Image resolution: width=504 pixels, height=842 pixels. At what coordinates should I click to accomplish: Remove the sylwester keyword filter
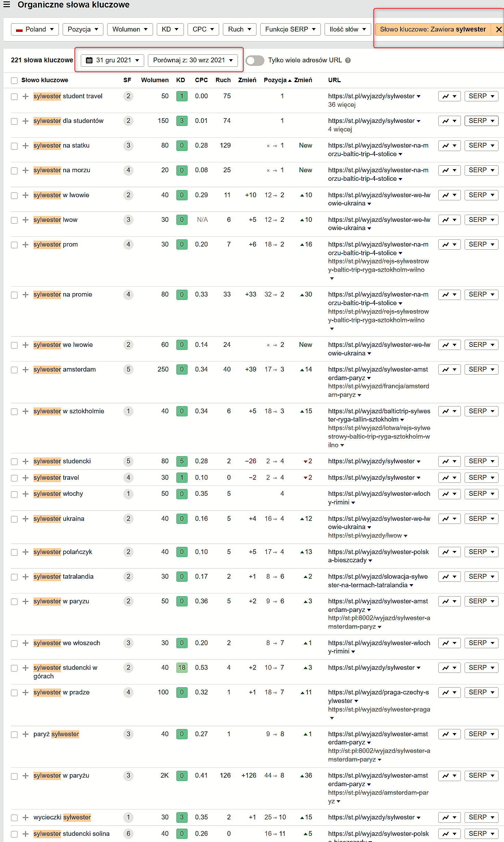[499, 29]
